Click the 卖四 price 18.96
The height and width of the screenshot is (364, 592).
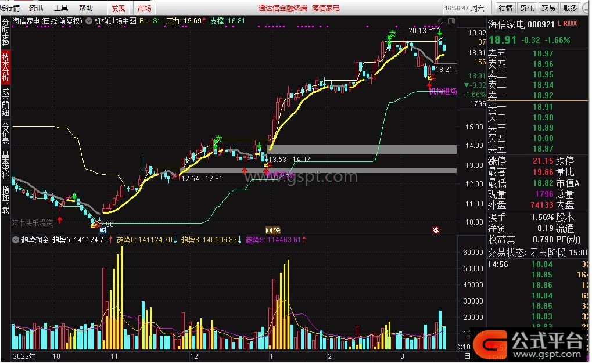coord(543,64)
